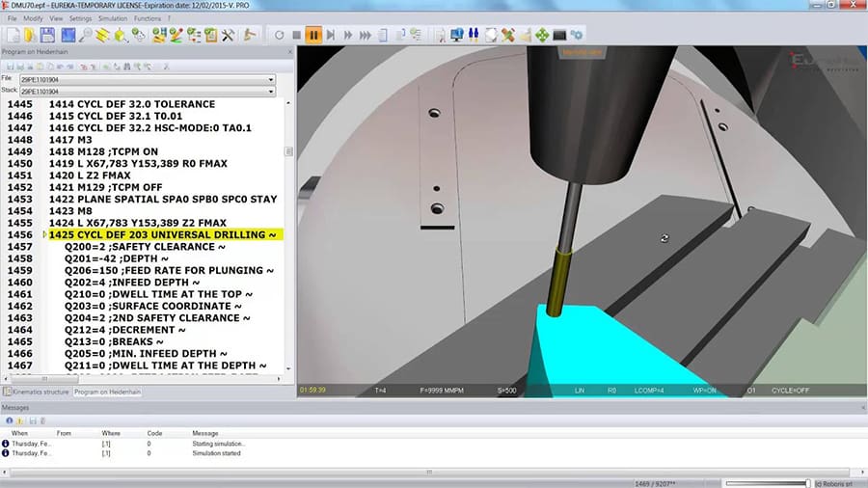Click the robot arm machine icon
This screenshot has width=868, height=488.
(x=250, y=36)
